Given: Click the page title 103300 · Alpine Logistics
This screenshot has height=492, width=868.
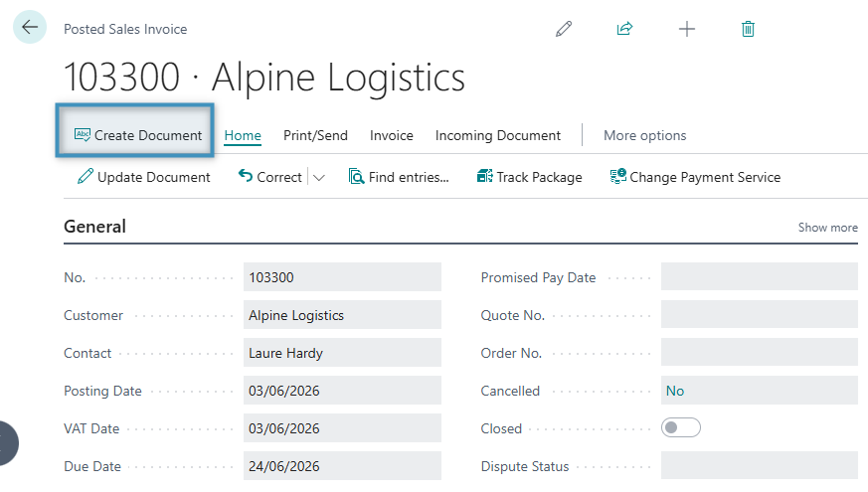Looking at the screenshot, I should [264, 77].
